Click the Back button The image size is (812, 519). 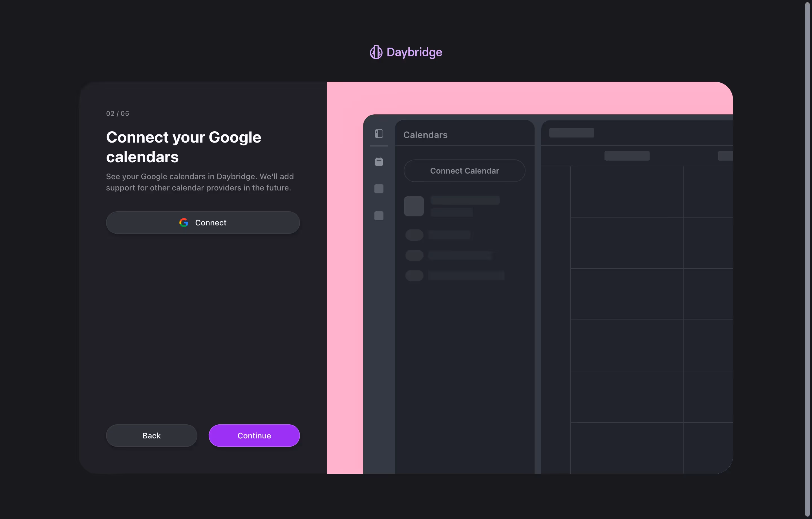pos(151,435)
